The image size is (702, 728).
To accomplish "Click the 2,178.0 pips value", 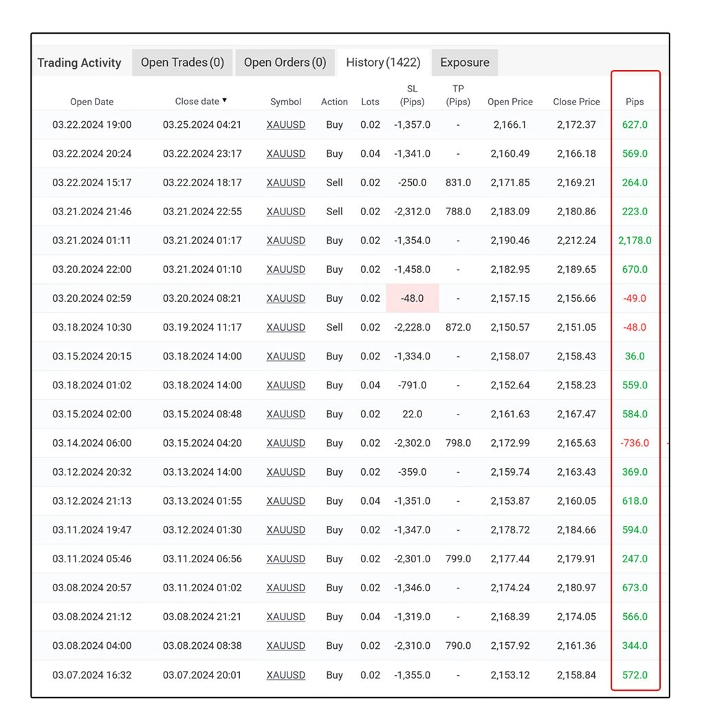I will (635, 241).
